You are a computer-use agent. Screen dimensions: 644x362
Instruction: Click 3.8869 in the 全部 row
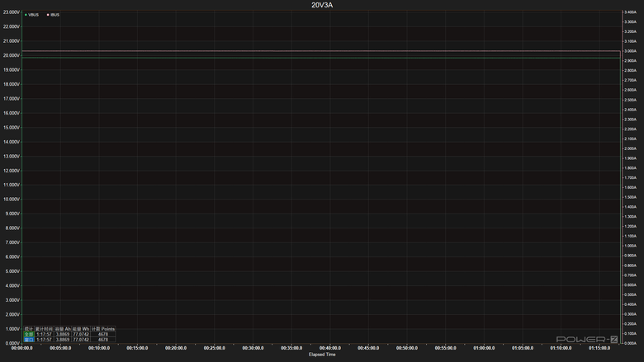pos(63,334)
